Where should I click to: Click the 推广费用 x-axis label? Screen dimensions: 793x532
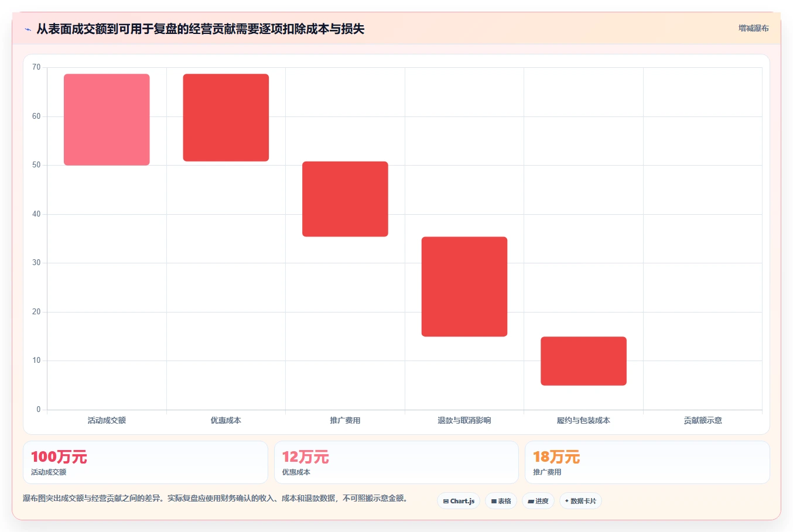pyautogui.click(x=345, y=420)
